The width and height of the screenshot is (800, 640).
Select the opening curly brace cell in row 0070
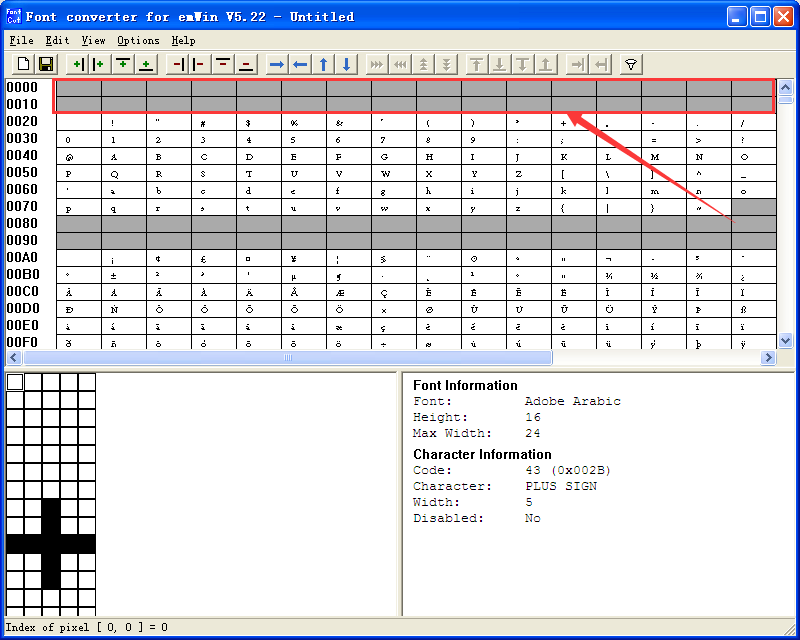573,207
